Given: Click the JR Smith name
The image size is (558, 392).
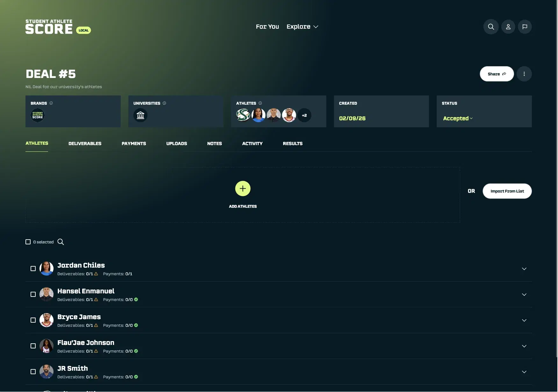Looking at the screenshot, I should (72, 368).
